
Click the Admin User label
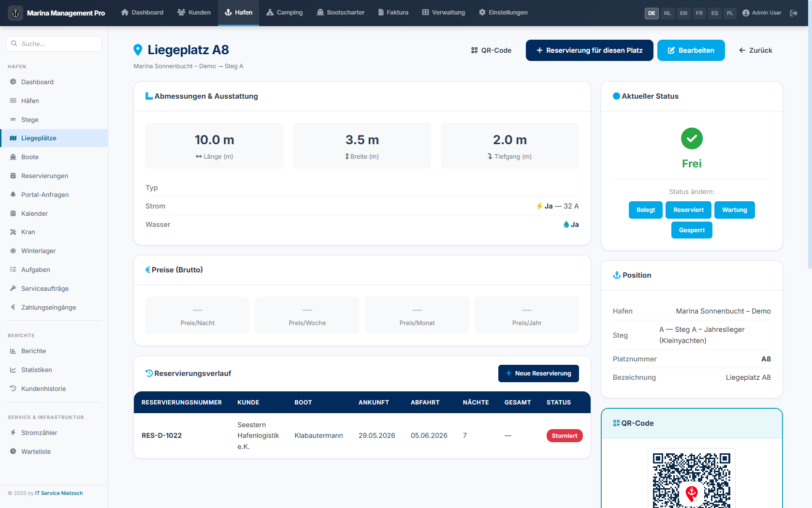[x=767, y=13]
